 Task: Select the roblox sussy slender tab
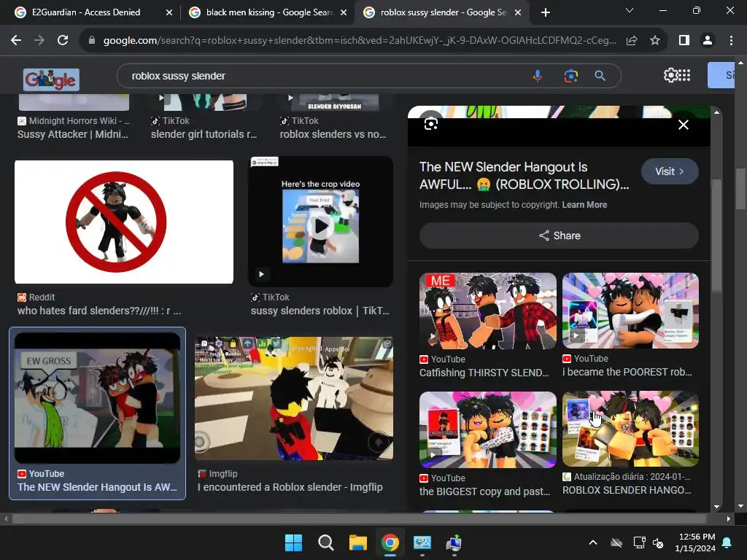(443, 12)
